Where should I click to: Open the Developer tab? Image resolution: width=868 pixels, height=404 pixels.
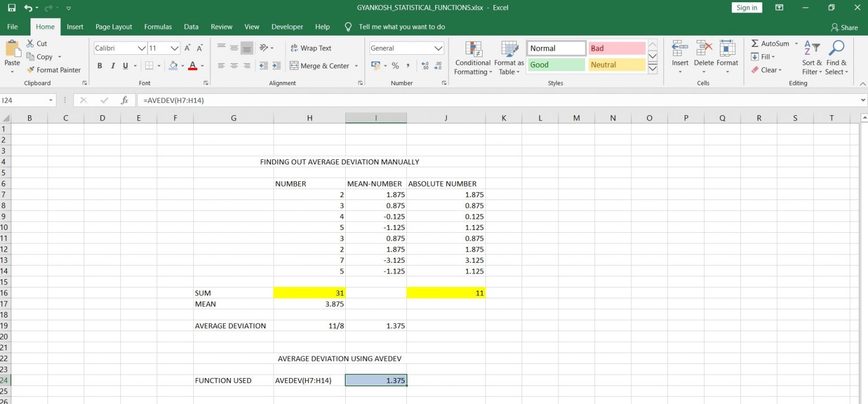(x=287, y=27)
